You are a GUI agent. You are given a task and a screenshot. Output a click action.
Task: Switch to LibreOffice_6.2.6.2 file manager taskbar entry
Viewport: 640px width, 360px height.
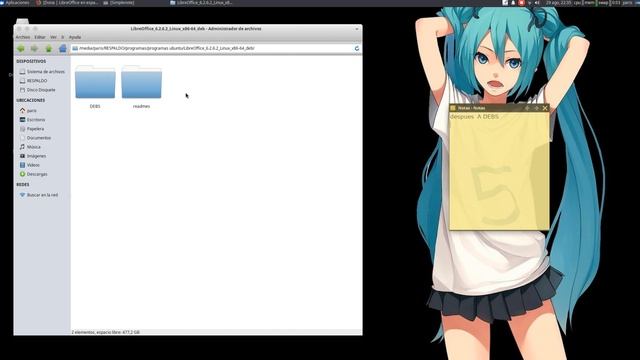click(x=202, y=2)
